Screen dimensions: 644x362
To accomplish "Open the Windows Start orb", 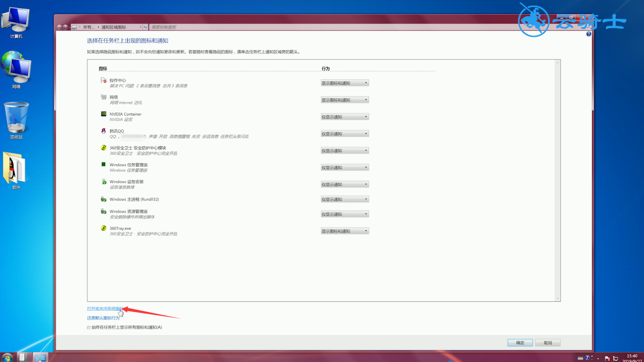I will click(x=7, y=357).
